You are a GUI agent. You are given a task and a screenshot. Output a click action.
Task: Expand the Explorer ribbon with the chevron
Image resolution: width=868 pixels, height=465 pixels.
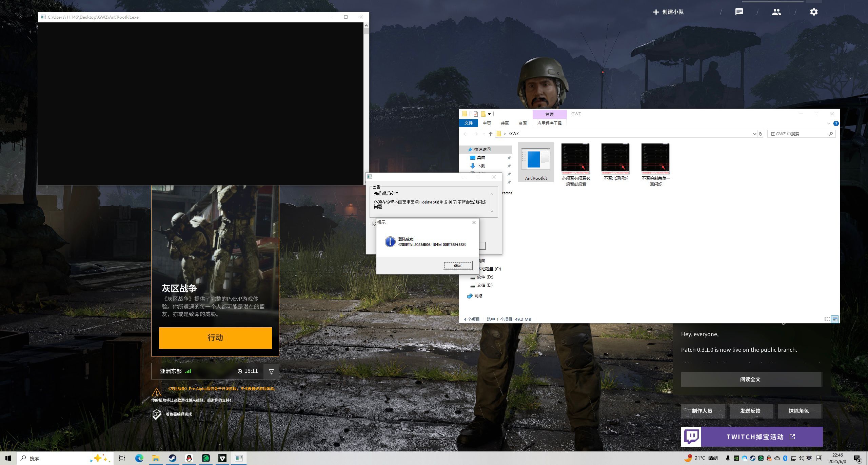tap(828, 123)
